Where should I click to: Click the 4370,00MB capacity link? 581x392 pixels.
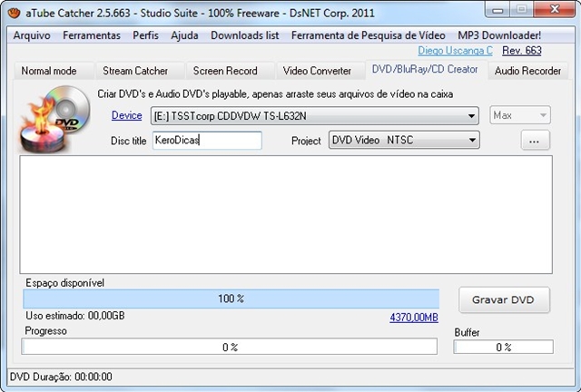point(414,318)
